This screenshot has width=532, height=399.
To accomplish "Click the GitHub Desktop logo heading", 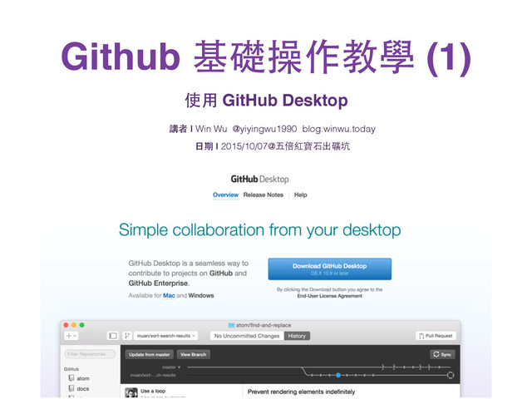I will pos(260,180).
